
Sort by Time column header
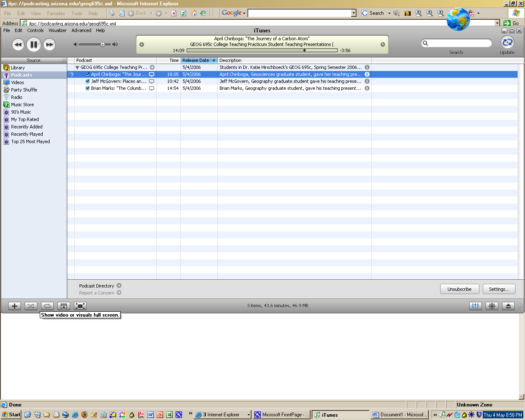click(169, 60)
